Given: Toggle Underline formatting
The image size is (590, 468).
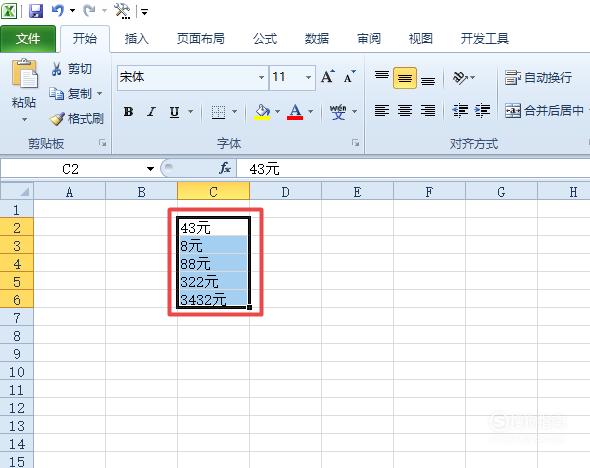Looking at the screenshot, I should (x=174, y=112).
